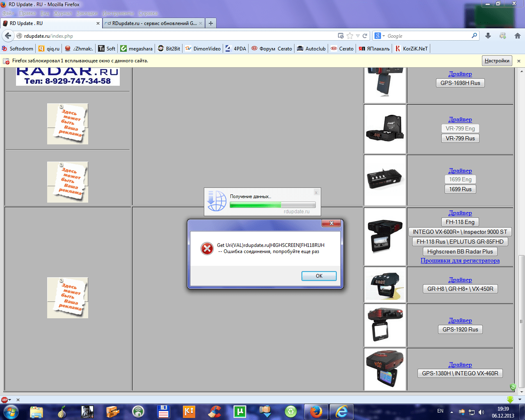The width and height of the screenshot is (525, 420).
Task: Click the volume speaker tray icon
Action: (481, 412)
